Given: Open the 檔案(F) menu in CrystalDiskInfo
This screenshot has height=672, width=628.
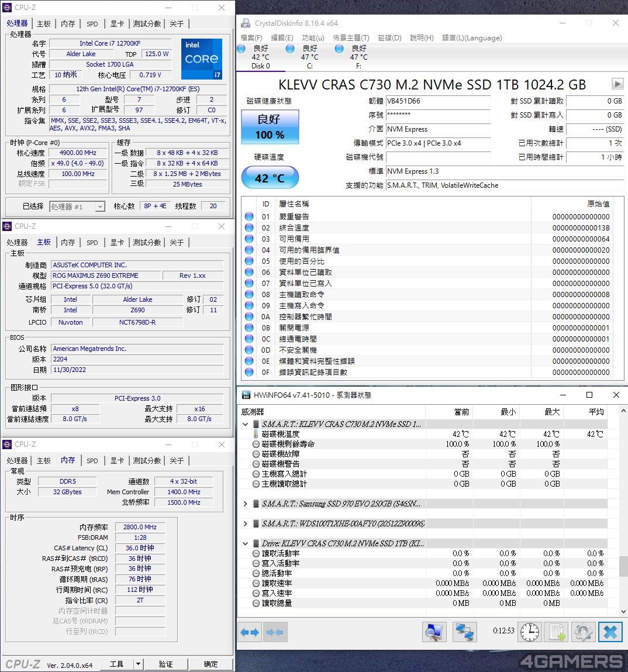Looking at the screenshot, I should click(x=251, y=37).
